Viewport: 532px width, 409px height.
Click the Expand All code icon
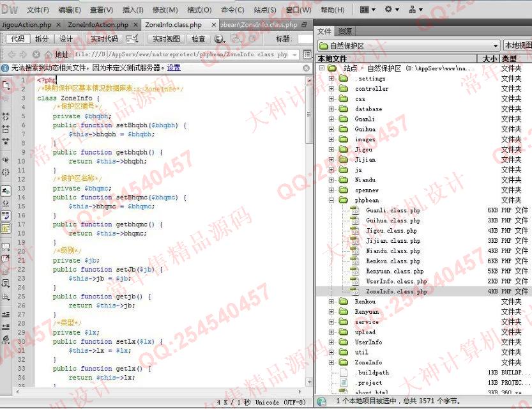[x=6, y=141]
